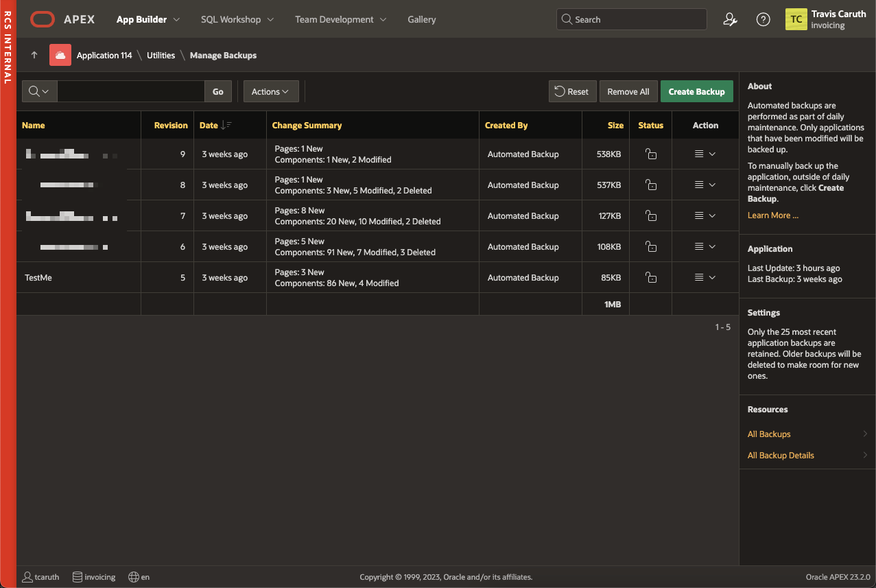Open the action menu for Revision 6
This screenshot has height=588, width=876.
coord(705,247)
